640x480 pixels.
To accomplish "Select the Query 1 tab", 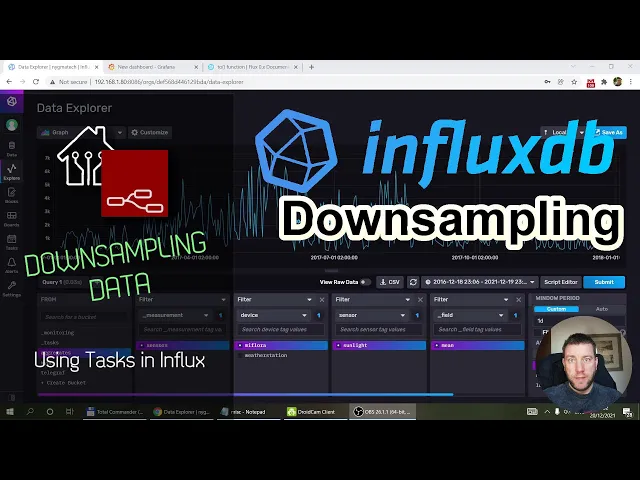I will [x=62, y=282].
